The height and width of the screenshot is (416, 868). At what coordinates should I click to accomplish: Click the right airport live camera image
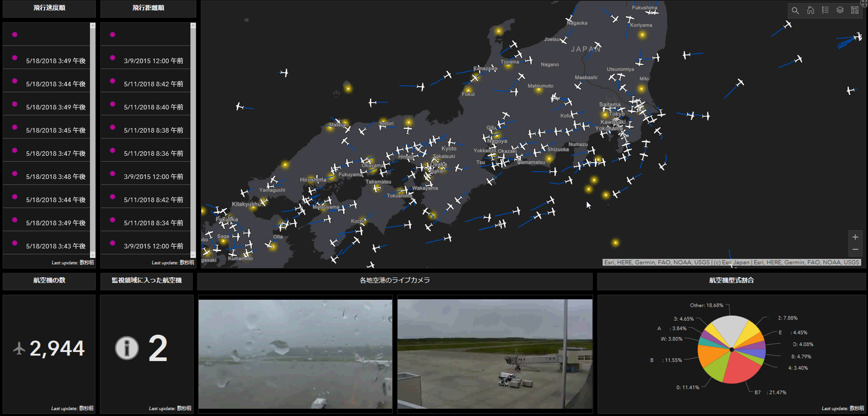click(495, 354)
